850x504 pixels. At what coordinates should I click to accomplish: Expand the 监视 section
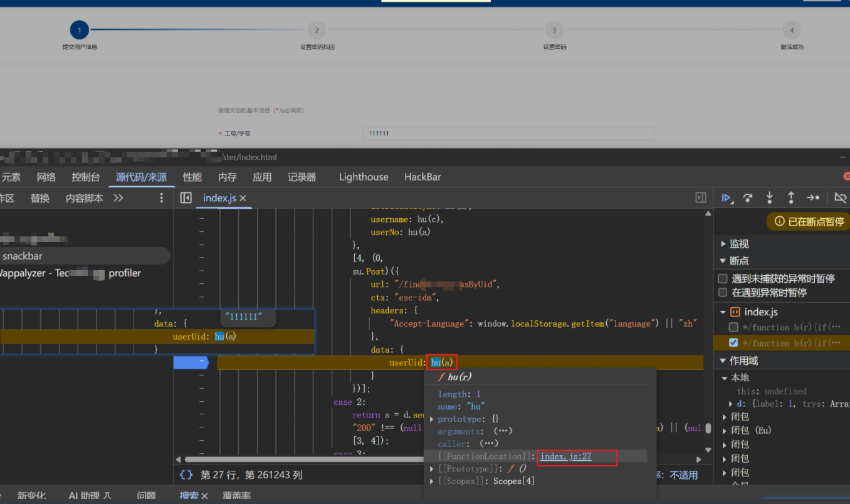723,244
